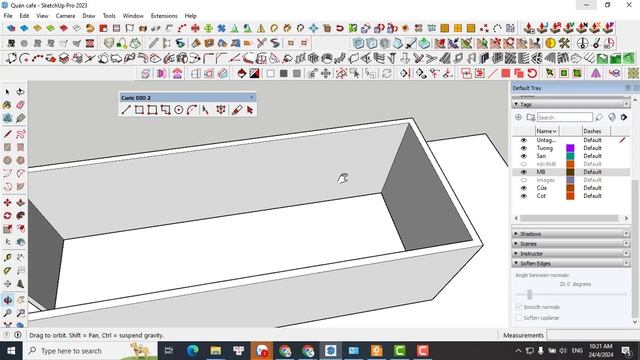Choose the Axes tool

(x=7, y=284)
